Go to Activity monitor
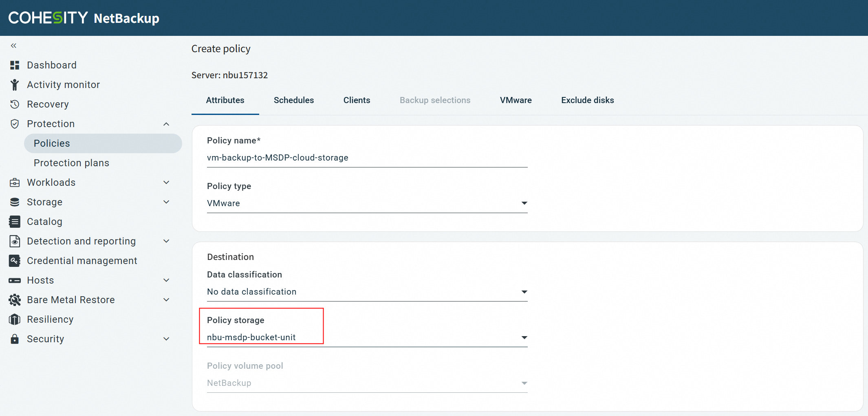The height and width of the screenshot is (416, 868). pyautogui.click(x=64, y=85)
